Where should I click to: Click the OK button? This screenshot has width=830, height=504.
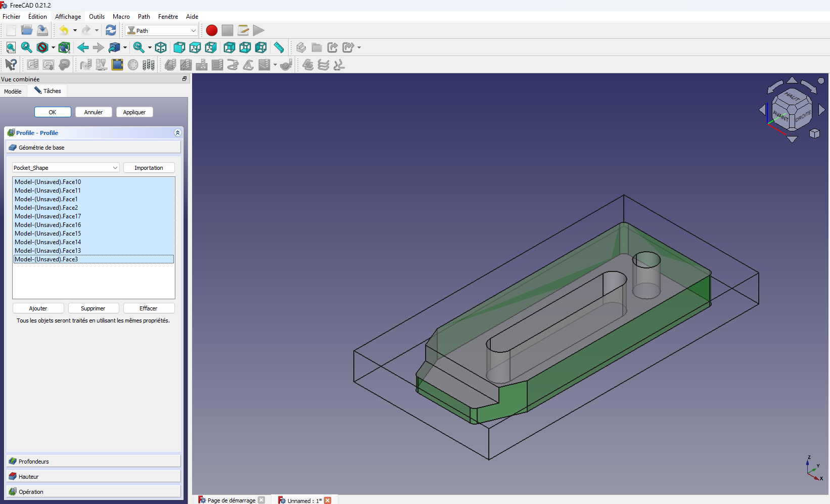tap(53, 112)
